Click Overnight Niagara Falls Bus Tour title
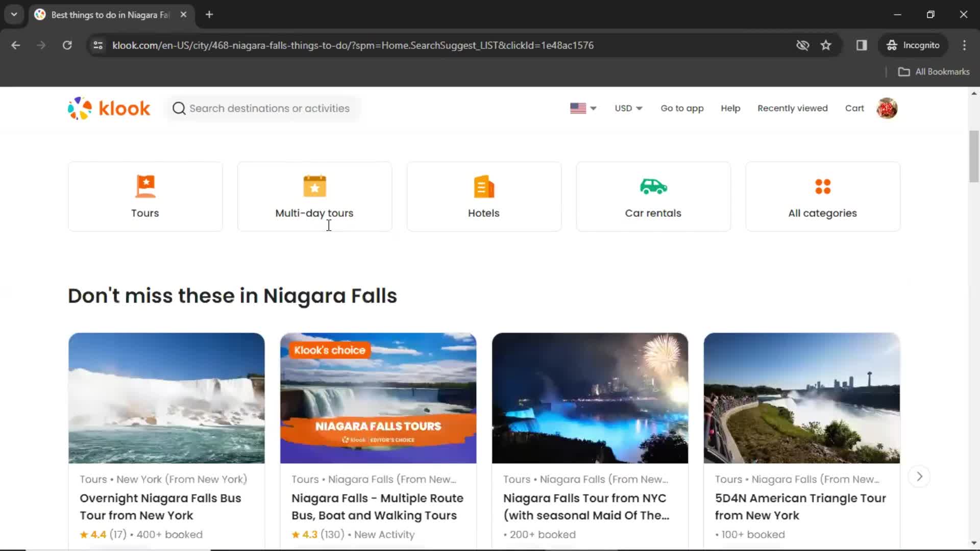Viewport: 980px width, 551px height. (x=160, y=507)
